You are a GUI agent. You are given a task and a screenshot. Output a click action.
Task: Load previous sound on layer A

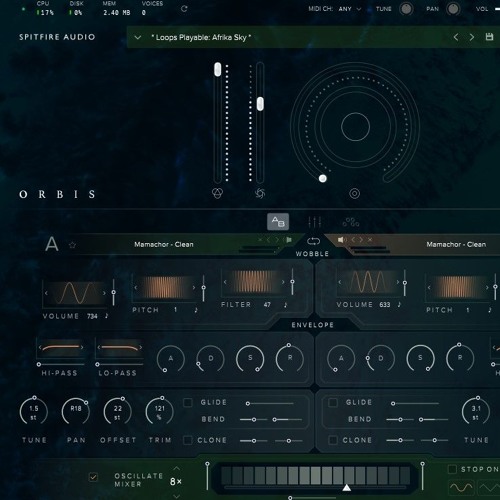268,240
